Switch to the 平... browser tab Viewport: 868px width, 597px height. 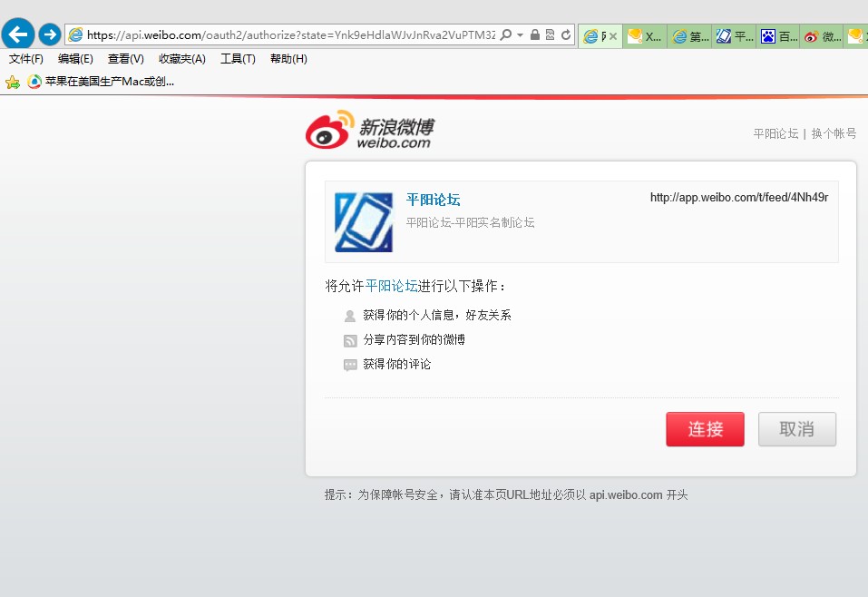click(x=734, y=36)
